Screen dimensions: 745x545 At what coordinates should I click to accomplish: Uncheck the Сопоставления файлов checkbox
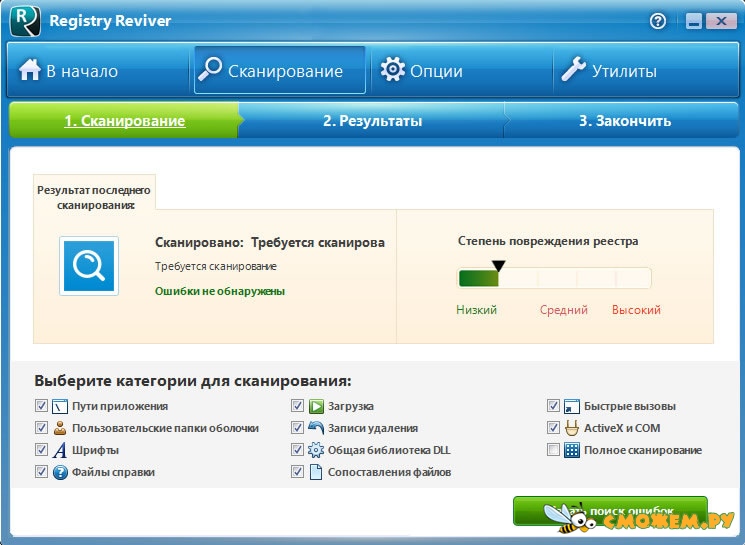point(297,471)
